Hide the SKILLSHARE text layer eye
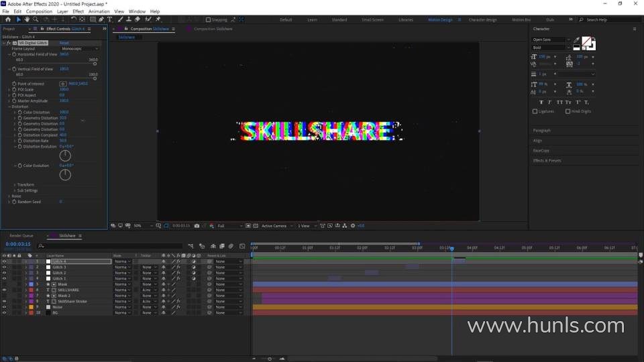Image resolution: width=644 pixels, height=362 pixels. pyautogui.click(x=4, y=290)
